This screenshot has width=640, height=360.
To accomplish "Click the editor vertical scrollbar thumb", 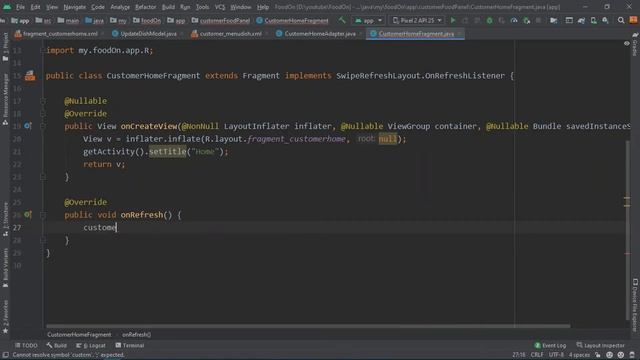I will (627, 231).
